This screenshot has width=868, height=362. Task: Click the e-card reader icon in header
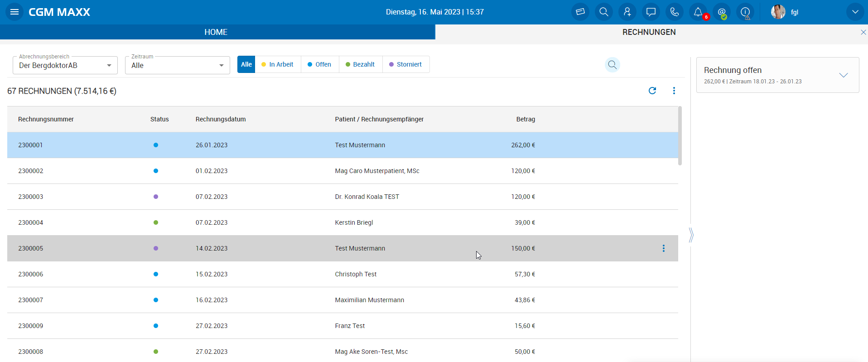tap(580, 12)
